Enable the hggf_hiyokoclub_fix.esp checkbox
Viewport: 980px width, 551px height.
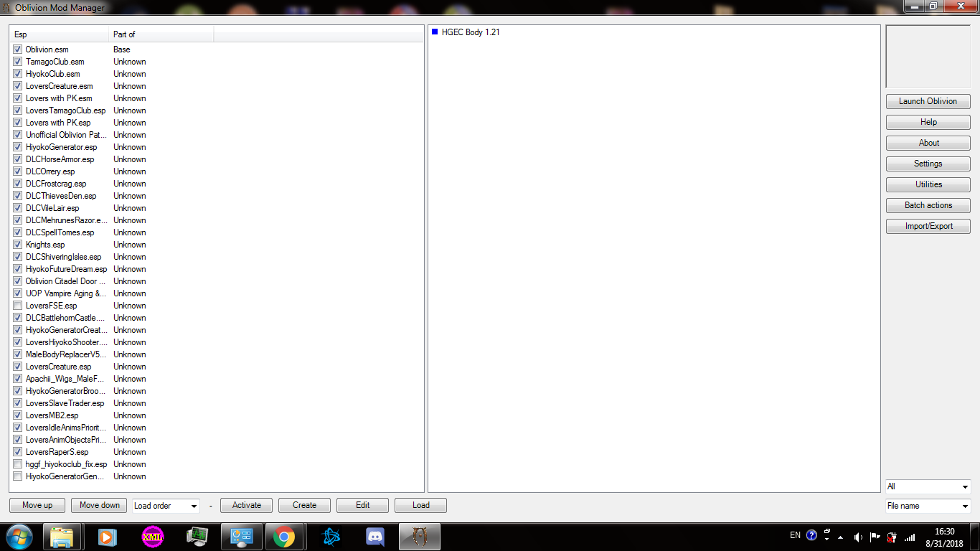coord(17,464)
